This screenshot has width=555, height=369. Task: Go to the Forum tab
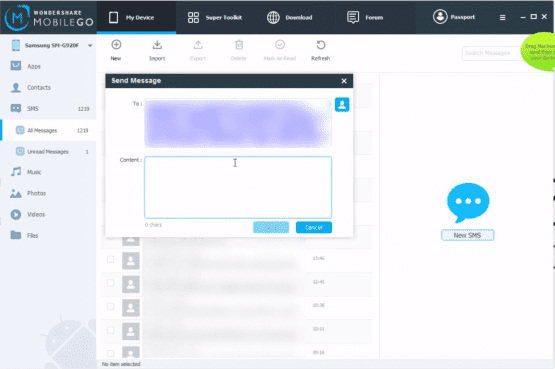click(x=365, y=17)
